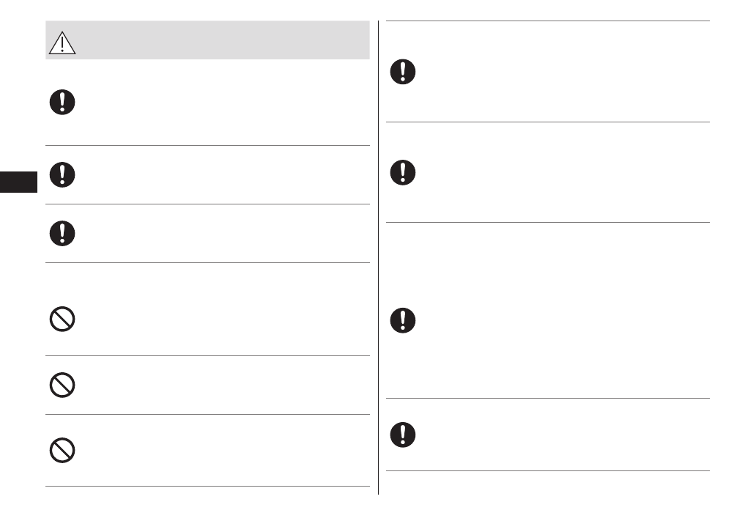Click the blank area right of the first prohibition icon
This screenshot has height=532, width=756.
(x=220, y=319)
